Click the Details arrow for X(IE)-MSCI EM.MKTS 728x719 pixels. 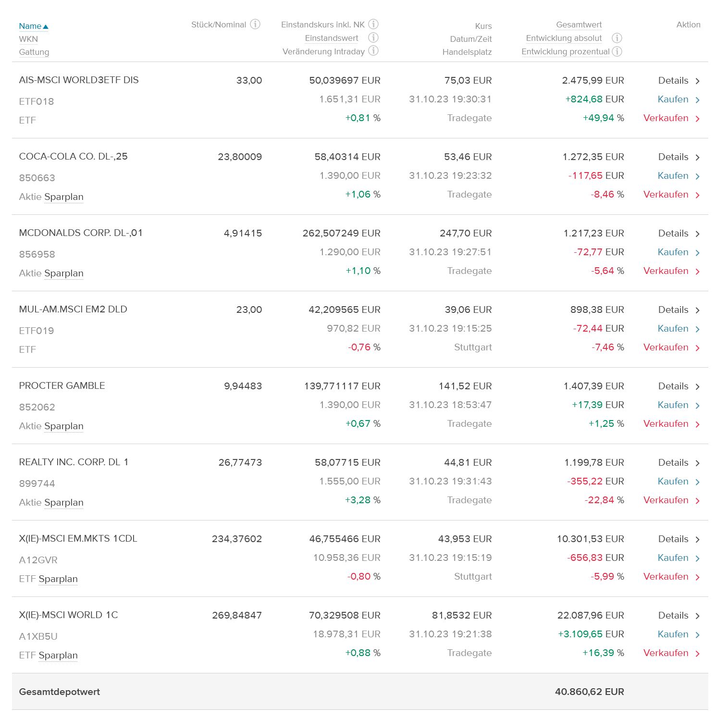pyautogui.click(x=698, y=539)
